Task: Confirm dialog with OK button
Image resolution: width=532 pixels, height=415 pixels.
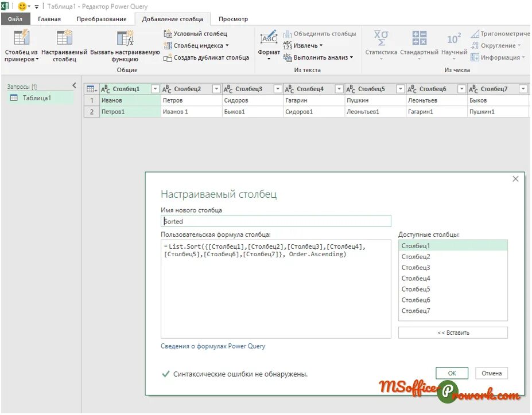Action: 452,373
